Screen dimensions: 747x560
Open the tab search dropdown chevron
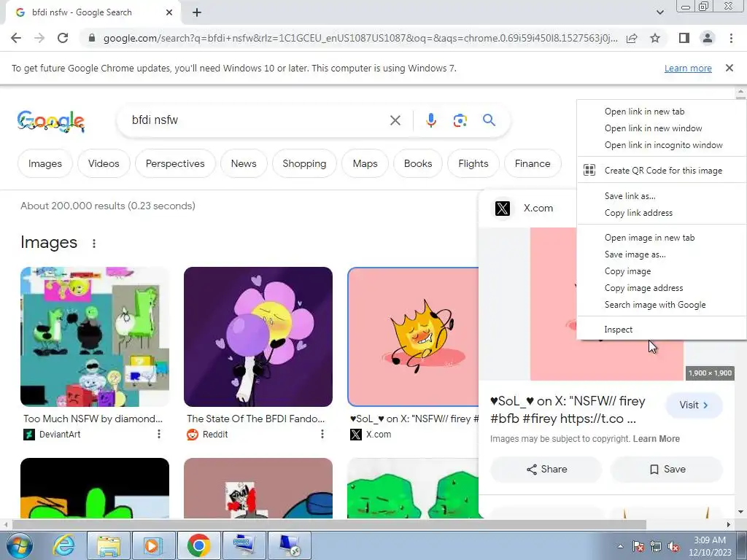(659, 13)
